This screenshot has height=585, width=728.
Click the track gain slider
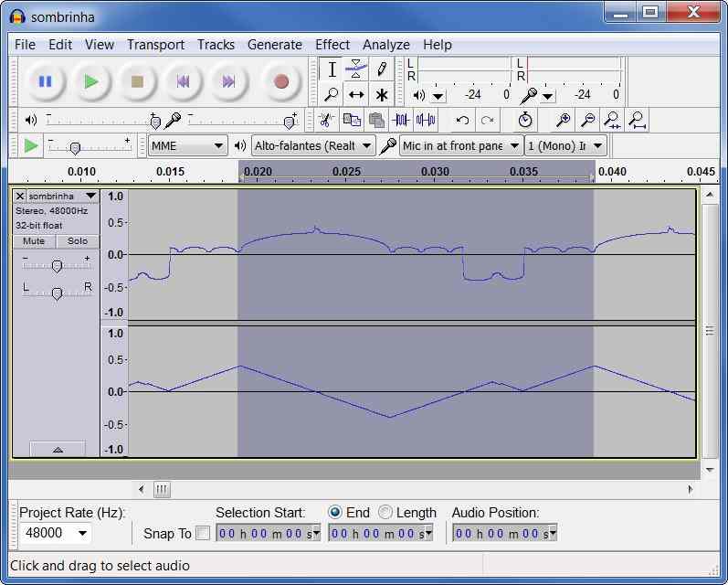(x=57, y=266)
